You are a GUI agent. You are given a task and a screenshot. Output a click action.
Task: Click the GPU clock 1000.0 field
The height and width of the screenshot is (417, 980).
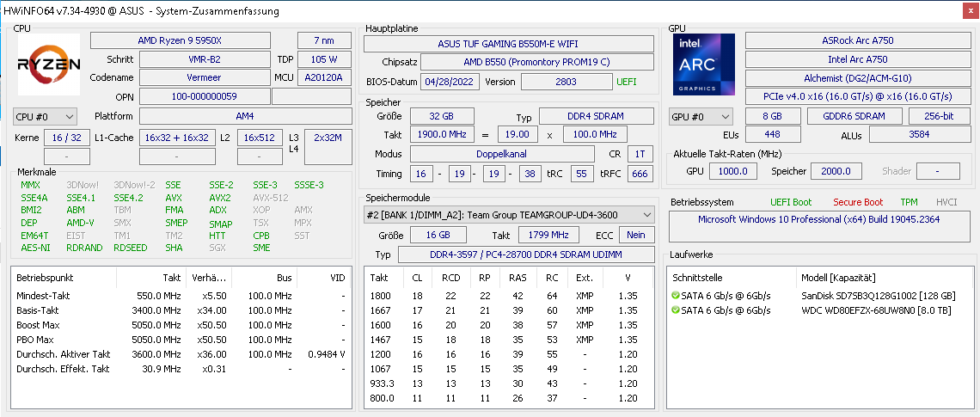click(734, 171)
